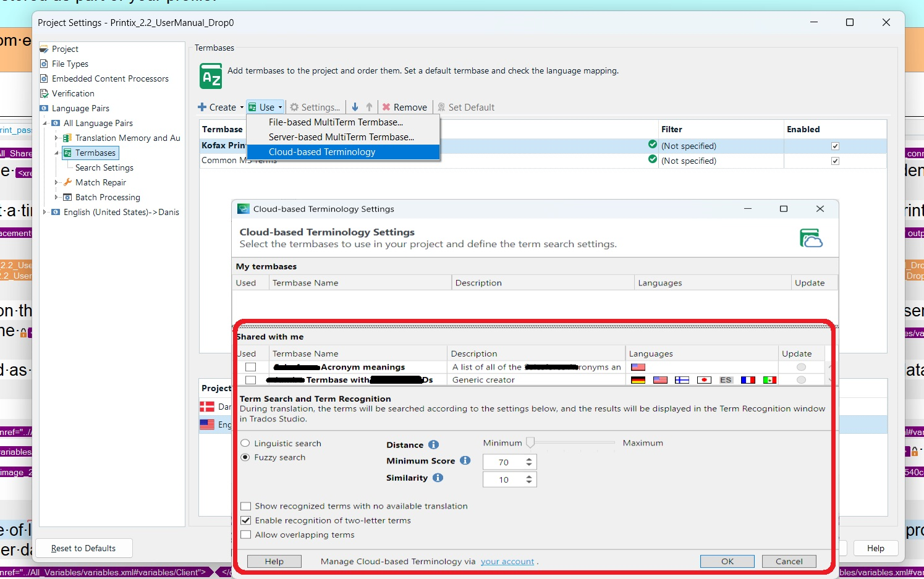Click the Verification icon in the tree
The image size is (924, 579).
44,93
